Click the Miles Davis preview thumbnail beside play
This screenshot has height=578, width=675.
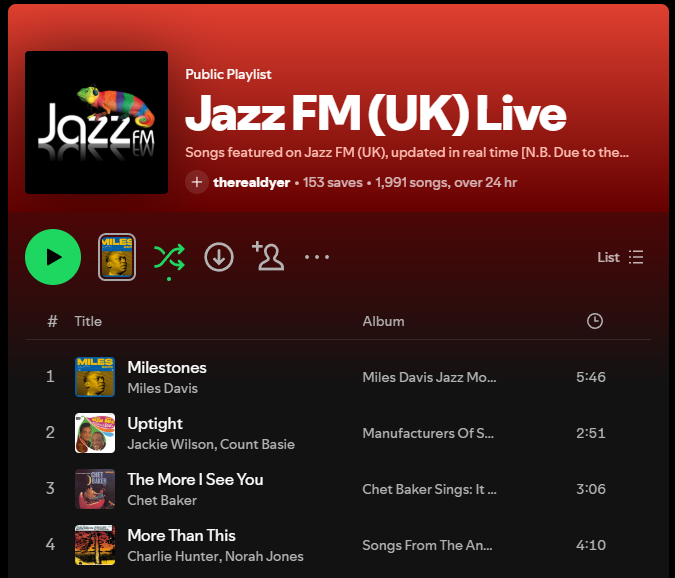click(117, 257)
